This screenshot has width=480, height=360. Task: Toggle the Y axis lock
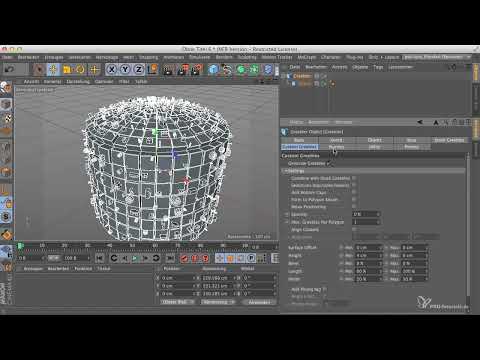(x=125, y=69)
